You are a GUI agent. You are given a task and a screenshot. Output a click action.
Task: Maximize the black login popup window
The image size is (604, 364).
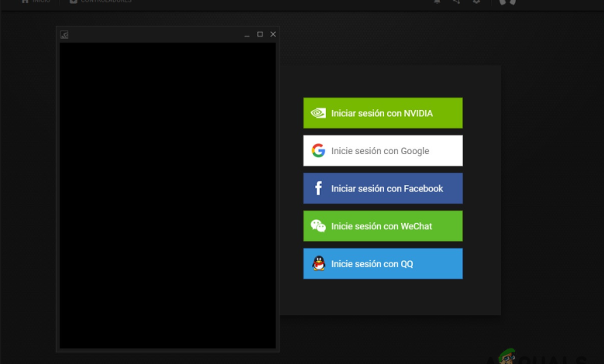coord(260,34)
